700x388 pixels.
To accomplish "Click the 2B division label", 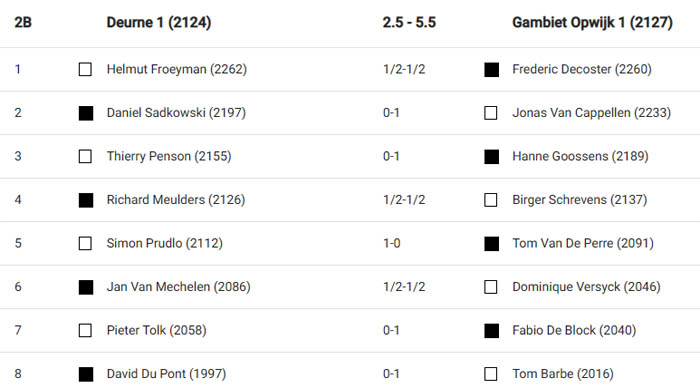I will click(x=23, y=22).
